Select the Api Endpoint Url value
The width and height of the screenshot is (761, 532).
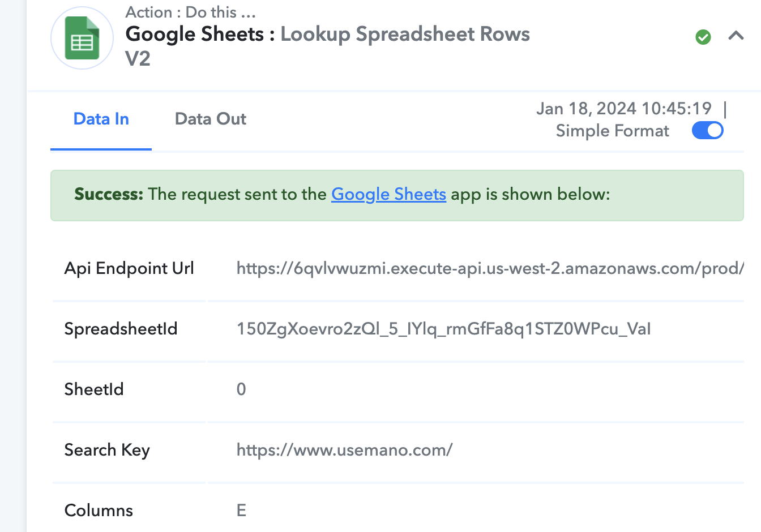490,268
